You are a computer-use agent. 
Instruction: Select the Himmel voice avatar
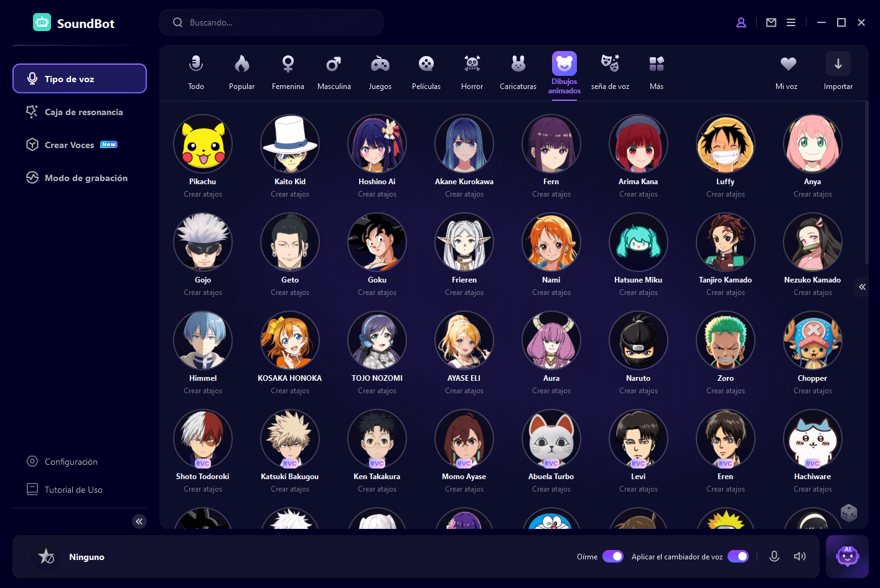click(x=203, y=340)
